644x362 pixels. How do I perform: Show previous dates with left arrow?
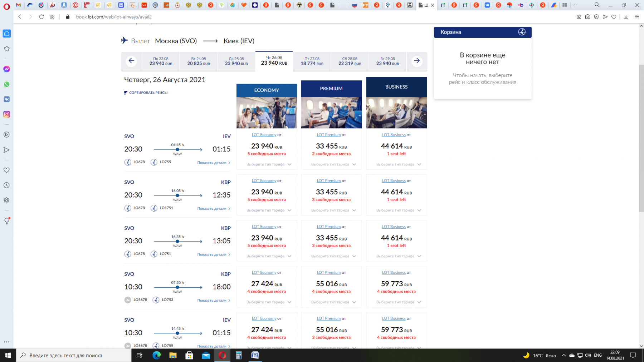tap(131, 61)
